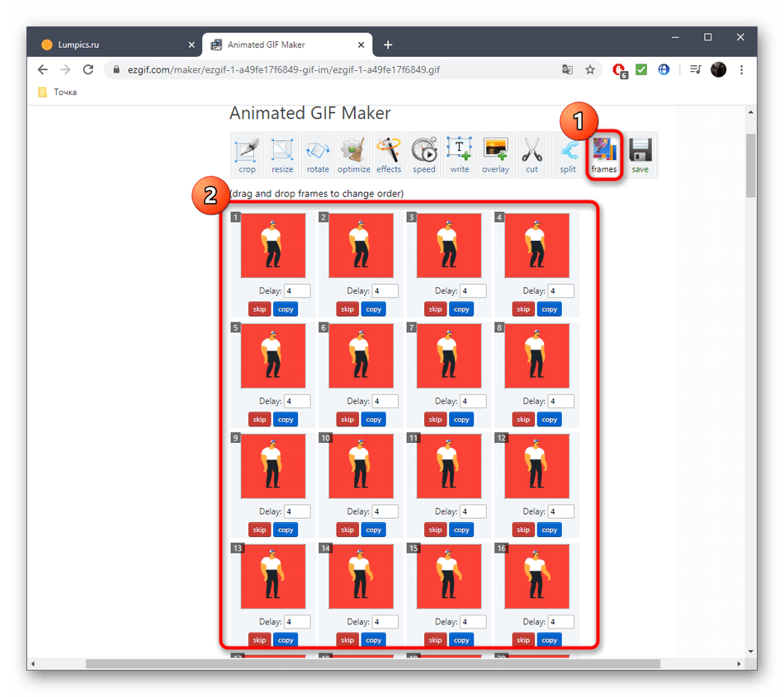Click the scroll left arrow
784x697 pixels.
(33, 663)
